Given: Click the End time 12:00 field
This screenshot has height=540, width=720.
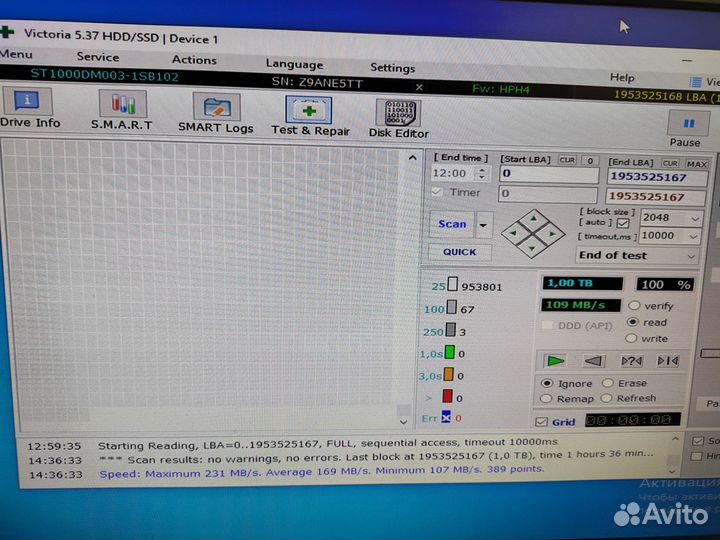Looking at the screenshot, I should (x=455, y=173).
